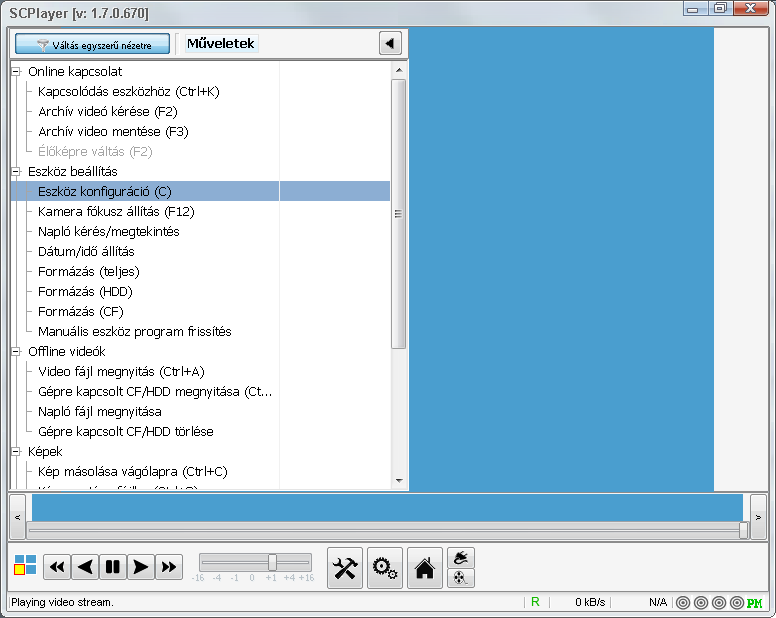Click the blue timeline bar

tap(388, 508)
